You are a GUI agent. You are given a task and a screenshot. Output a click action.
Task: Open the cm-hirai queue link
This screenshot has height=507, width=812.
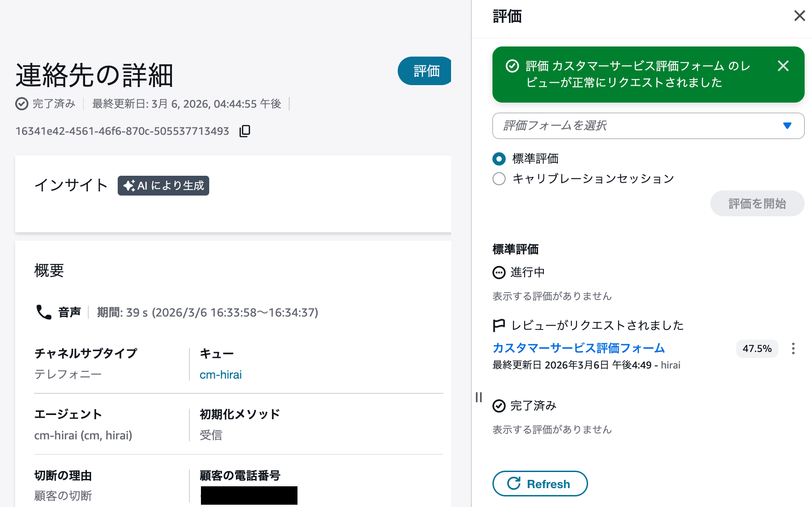coord(220,374)
